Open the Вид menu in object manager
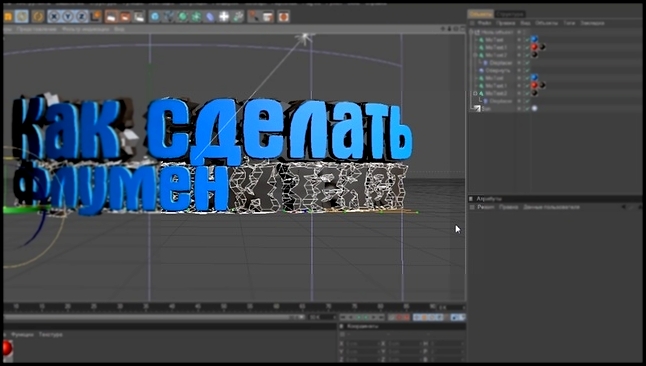This screenshot has width=646, height=366. tap(525, 23)
